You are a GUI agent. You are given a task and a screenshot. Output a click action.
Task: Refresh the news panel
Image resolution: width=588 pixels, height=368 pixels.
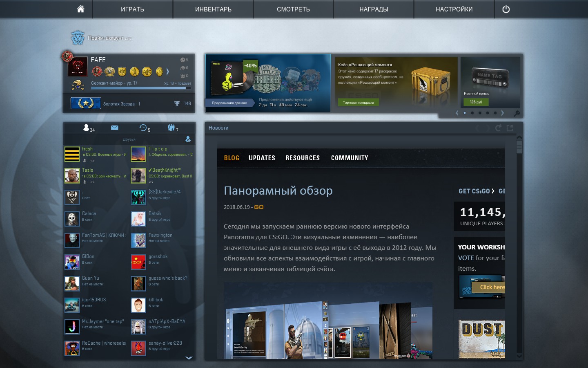[498, 128]
